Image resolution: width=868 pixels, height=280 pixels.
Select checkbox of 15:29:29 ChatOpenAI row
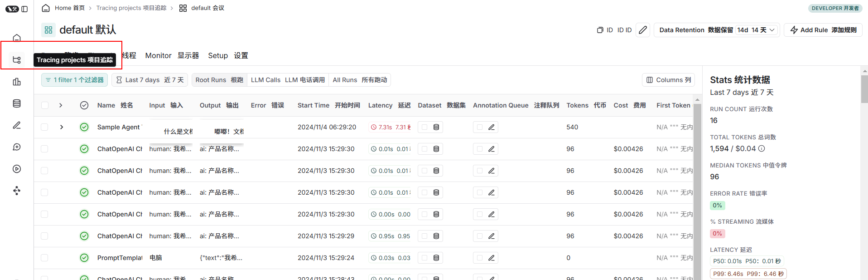pyautogui.click(x=44, y=236)
